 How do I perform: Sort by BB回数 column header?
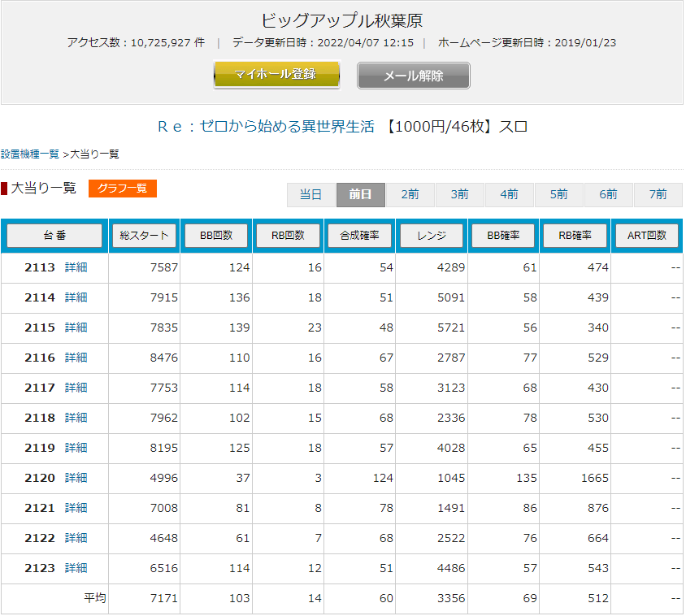pos(215,236)
